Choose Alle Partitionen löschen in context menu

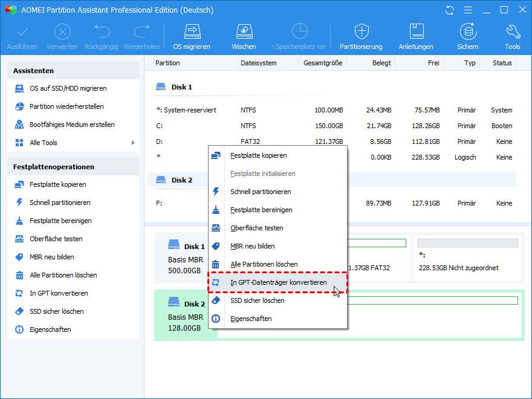click(264, 264)
